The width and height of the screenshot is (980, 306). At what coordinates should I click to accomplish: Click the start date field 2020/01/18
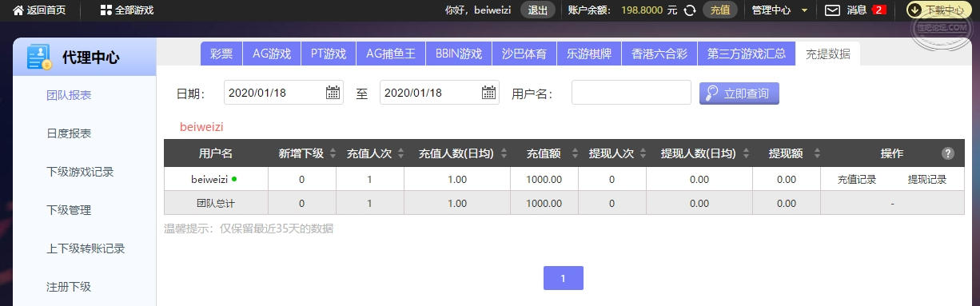coord(284,93)
